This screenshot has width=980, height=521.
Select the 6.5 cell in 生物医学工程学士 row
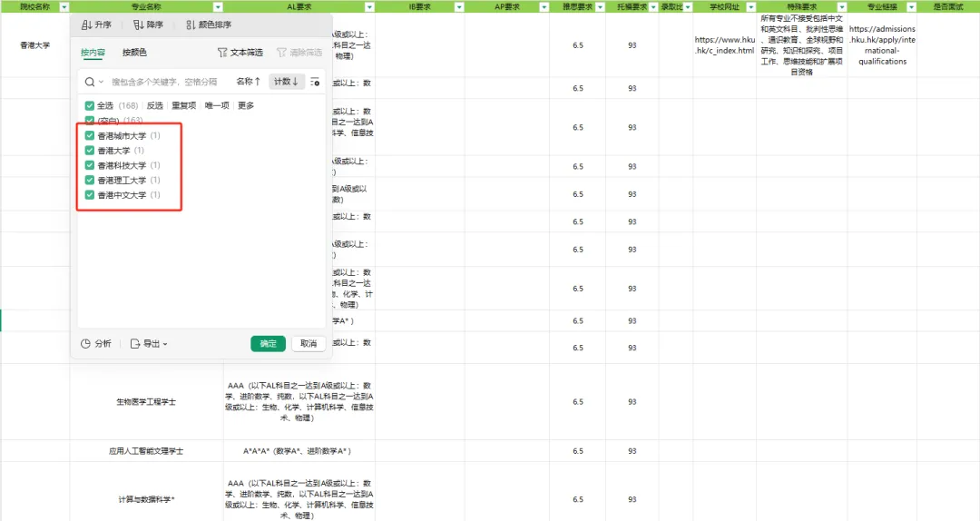[577, 401]
